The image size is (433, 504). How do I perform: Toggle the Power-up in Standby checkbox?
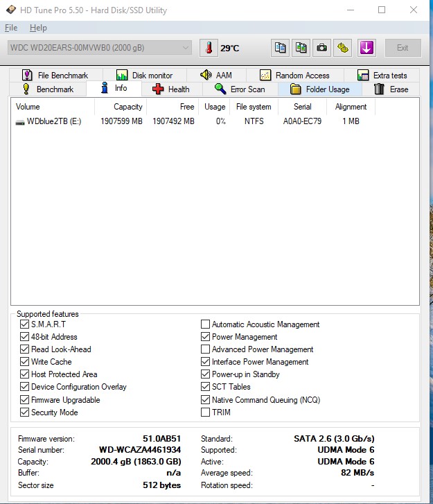point(205,374)
